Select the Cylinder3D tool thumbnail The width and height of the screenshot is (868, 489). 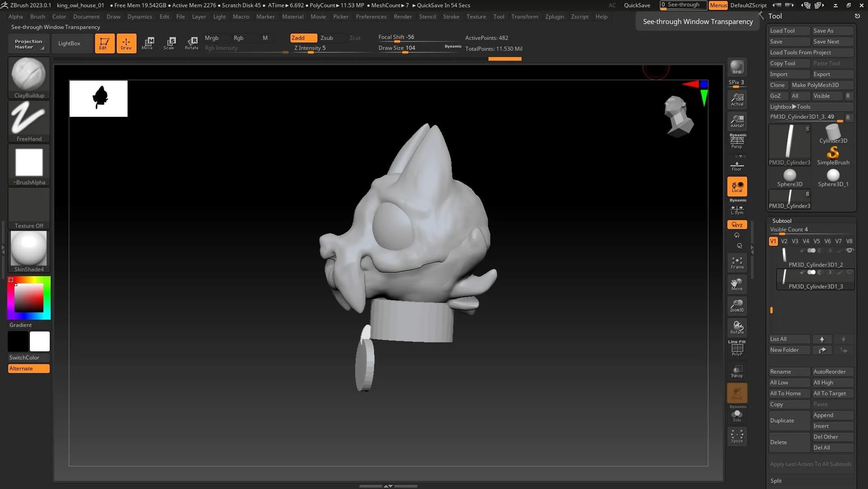[833, 134]
